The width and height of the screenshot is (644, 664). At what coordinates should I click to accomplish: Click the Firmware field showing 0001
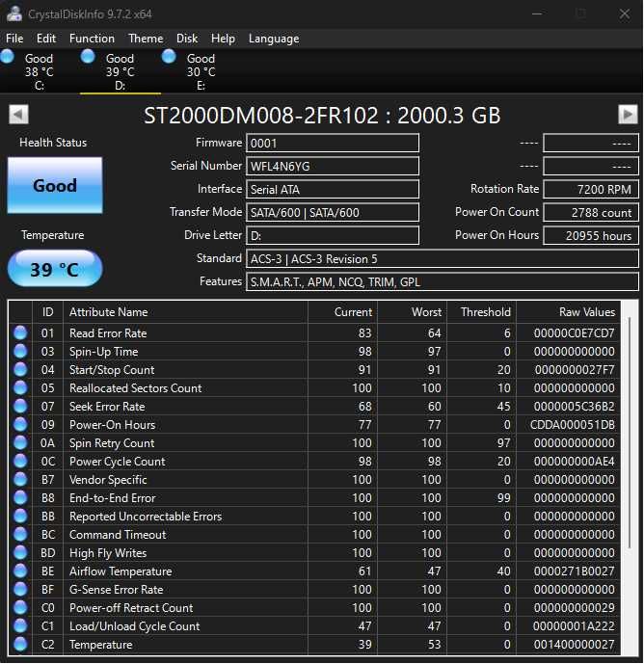pyautogui.click(x=333, y=144)
